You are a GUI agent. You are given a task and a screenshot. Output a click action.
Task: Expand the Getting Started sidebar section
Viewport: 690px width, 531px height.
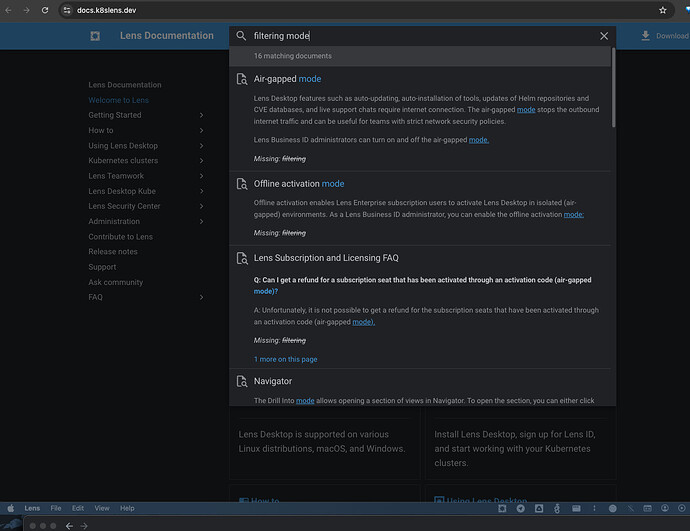(x=201, y=115)
